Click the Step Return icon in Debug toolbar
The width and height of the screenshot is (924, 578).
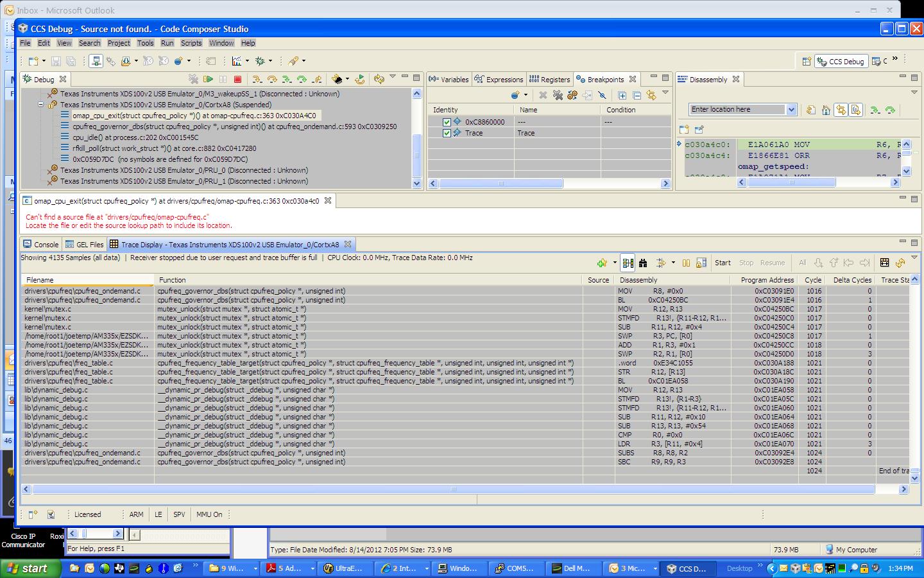pos(317,79)
